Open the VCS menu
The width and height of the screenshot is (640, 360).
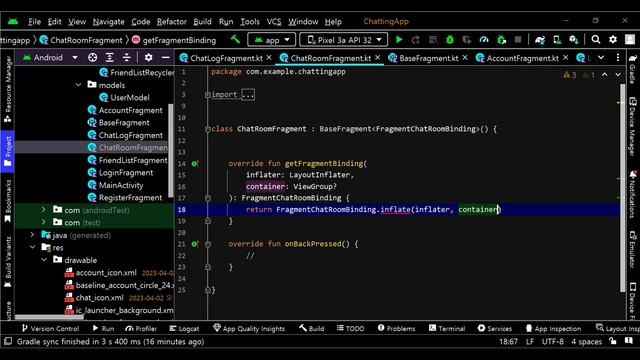274,22
